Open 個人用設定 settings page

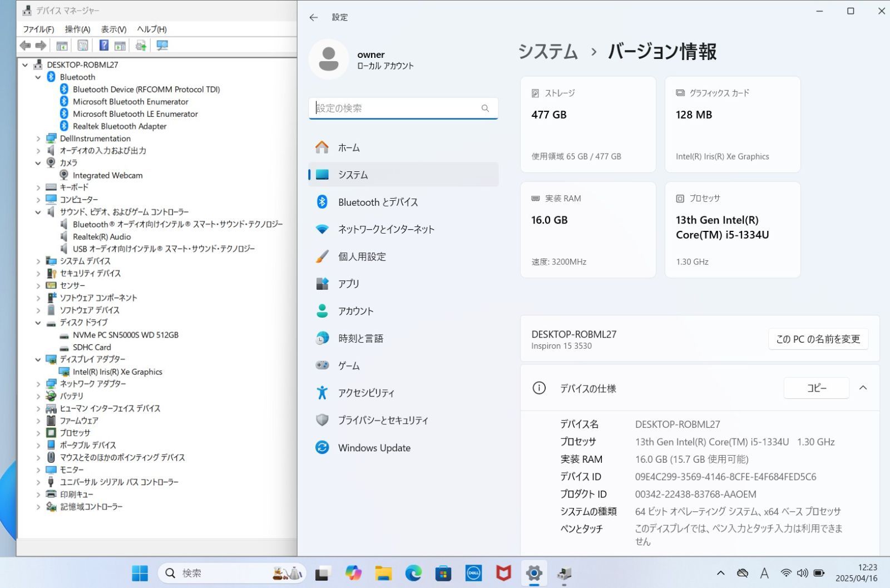(403, 256)
